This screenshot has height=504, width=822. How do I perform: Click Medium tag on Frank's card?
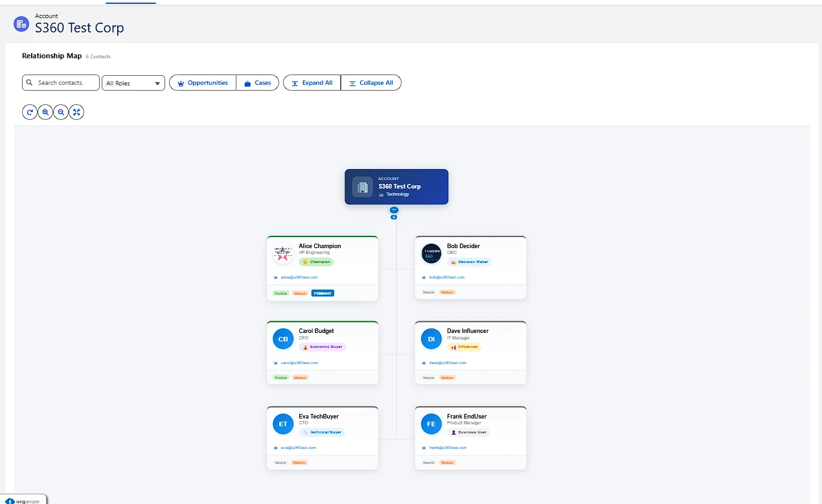point(448,463)
